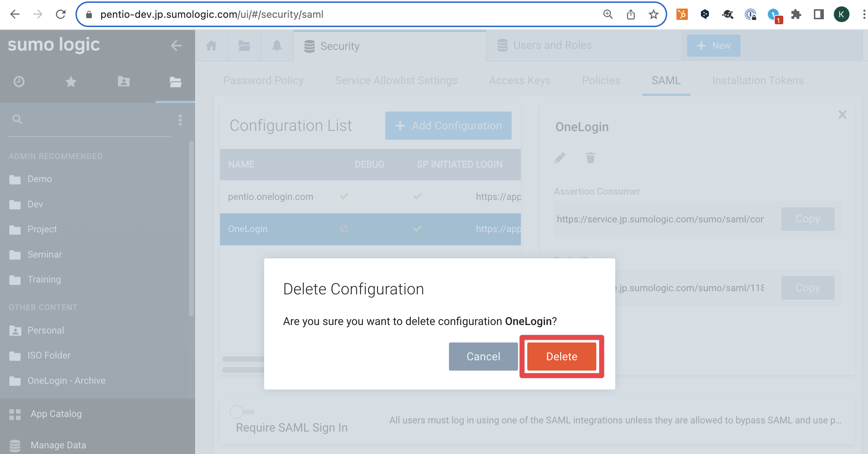Open Chrome three-dot menu
The width and height of the screenshot is (868, 454).
pyautogui.click(x=864, y=14)
